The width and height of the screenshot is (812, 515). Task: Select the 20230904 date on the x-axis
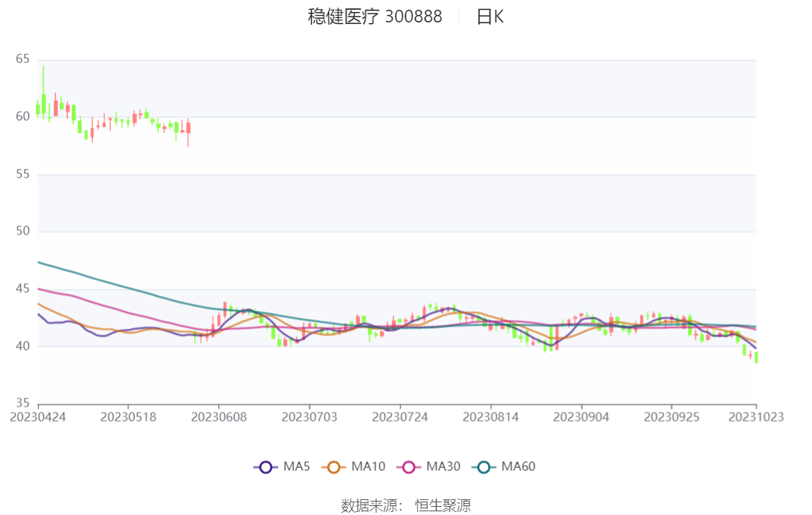pyautogui.click(x=581, y=417)
